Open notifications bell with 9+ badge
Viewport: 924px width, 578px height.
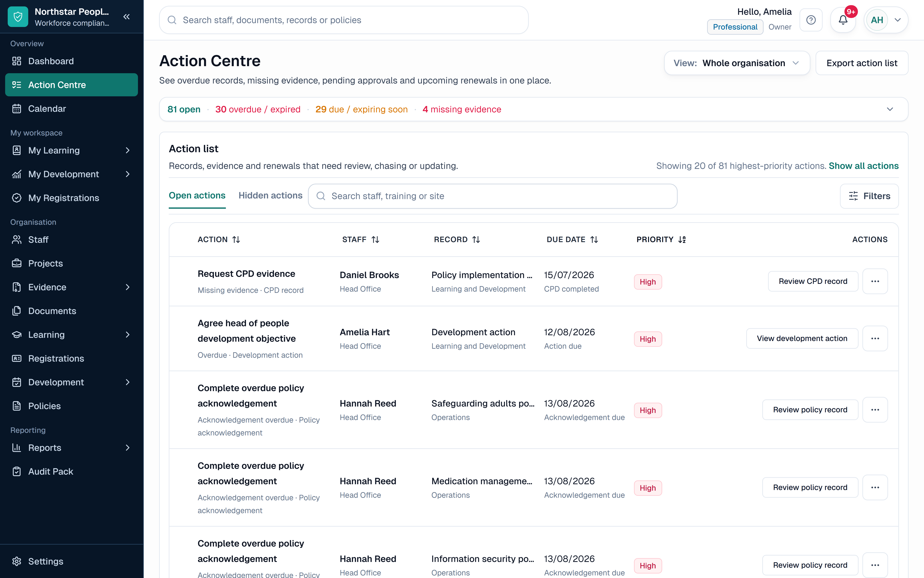click(843, 20)
